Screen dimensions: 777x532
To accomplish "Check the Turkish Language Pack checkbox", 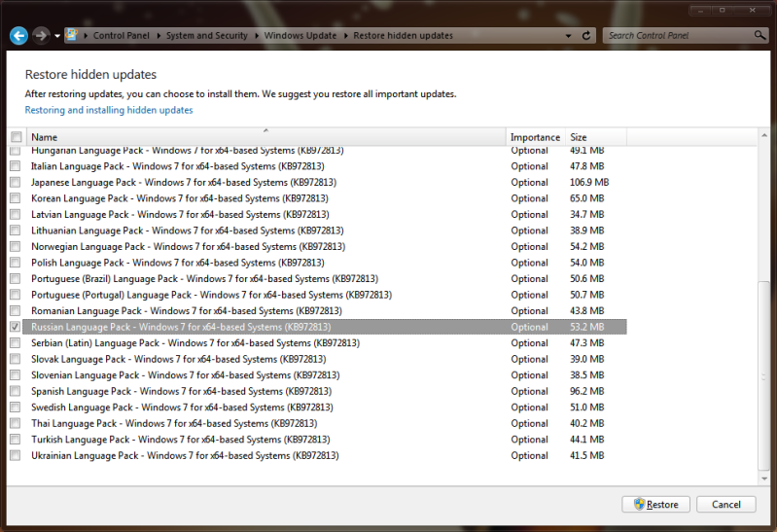I will (x=16, y=440).
